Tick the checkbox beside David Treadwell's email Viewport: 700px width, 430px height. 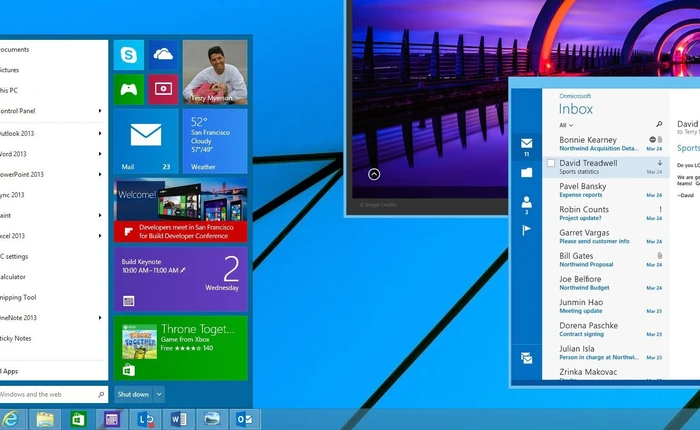551,163
